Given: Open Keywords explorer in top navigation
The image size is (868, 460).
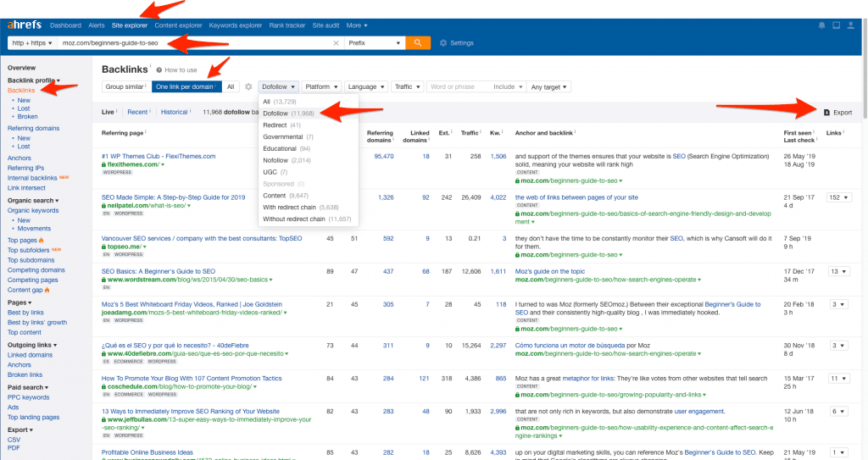Looking at the screenshot, I should (x=236, y=25).
